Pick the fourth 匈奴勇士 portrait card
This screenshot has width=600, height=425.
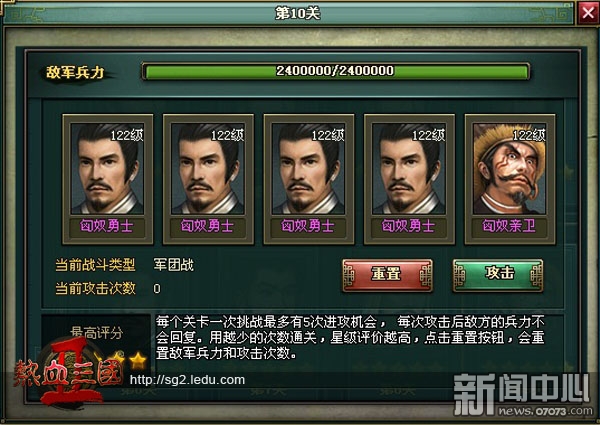click(409, 179)
